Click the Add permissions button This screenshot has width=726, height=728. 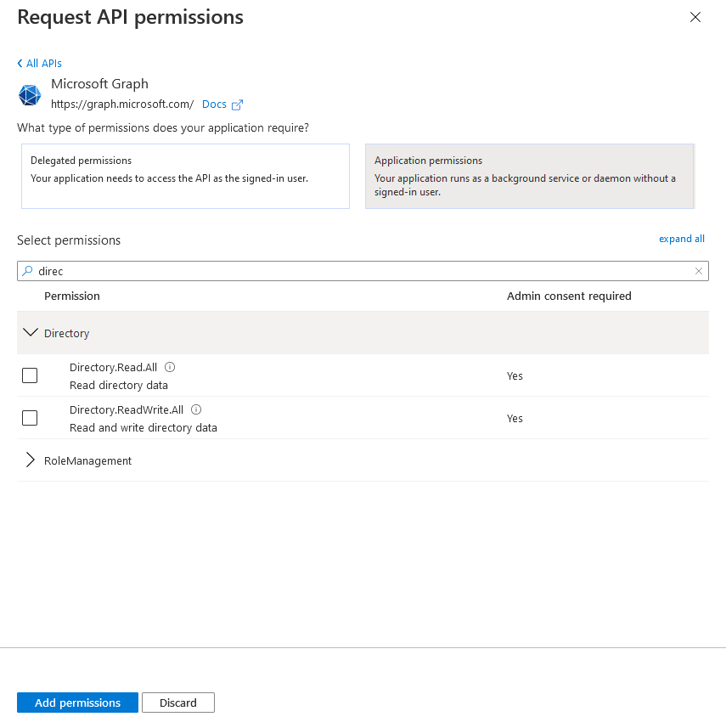(77, 703)
